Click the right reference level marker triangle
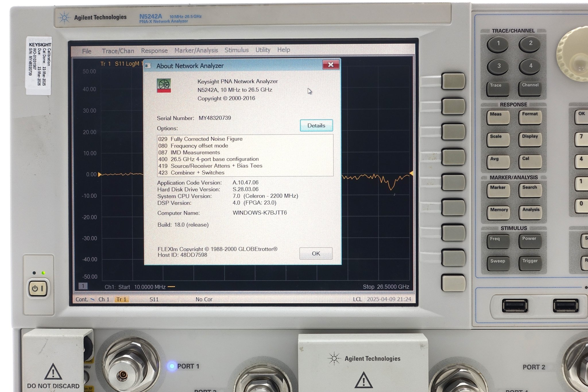588x392 pixels. (x=411, y=173)
